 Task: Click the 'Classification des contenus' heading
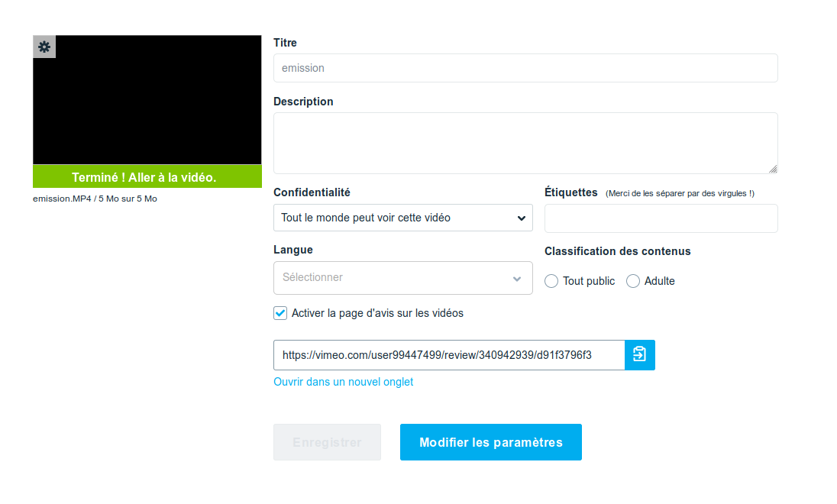[x=618, y=251]
